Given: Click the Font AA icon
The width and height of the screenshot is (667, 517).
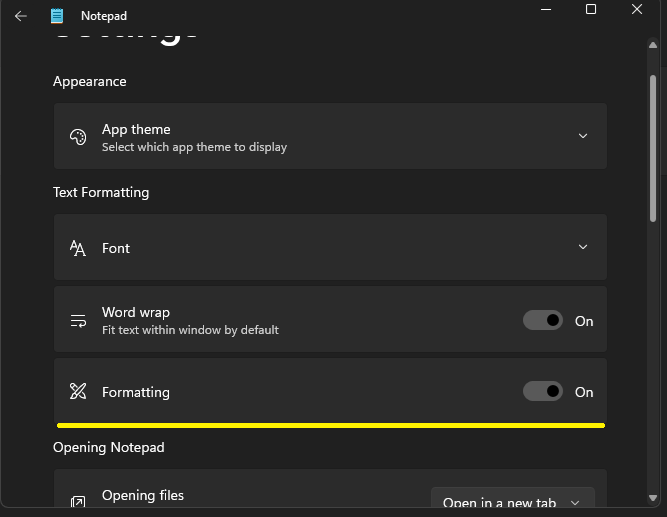Looking at the screenshot, I should point(78,248).
